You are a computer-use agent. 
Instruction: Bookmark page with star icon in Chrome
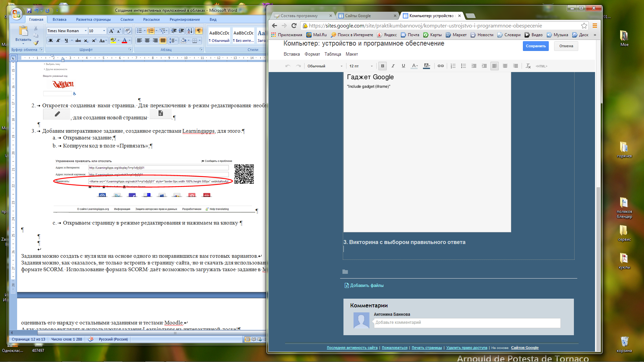click(x=584, y=25)
